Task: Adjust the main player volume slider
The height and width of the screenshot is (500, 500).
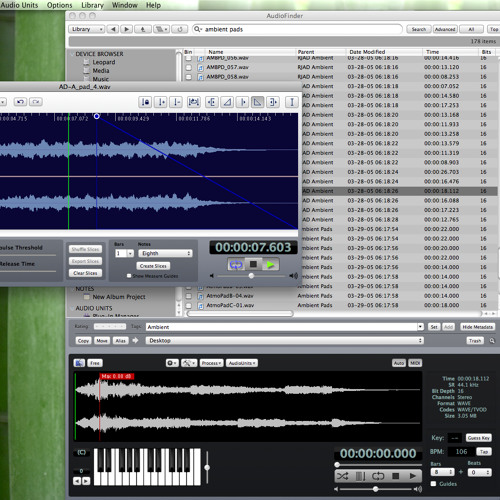Action: tap(376, 489)
